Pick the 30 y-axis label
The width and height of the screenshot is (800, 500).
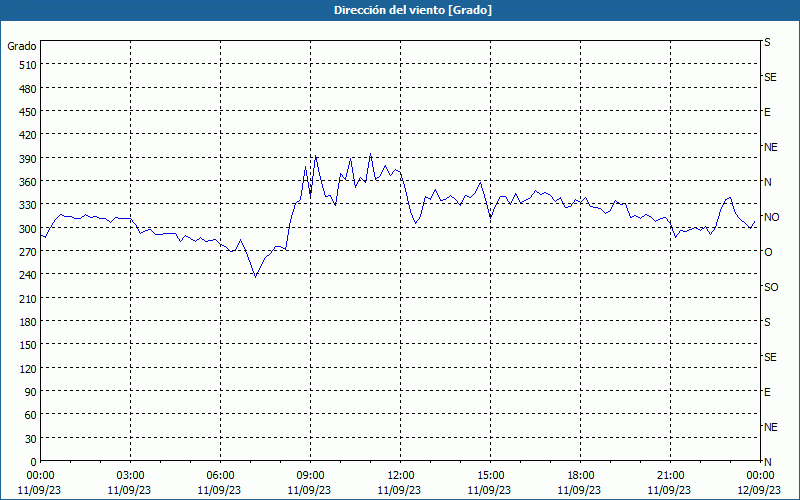(31, 439)
